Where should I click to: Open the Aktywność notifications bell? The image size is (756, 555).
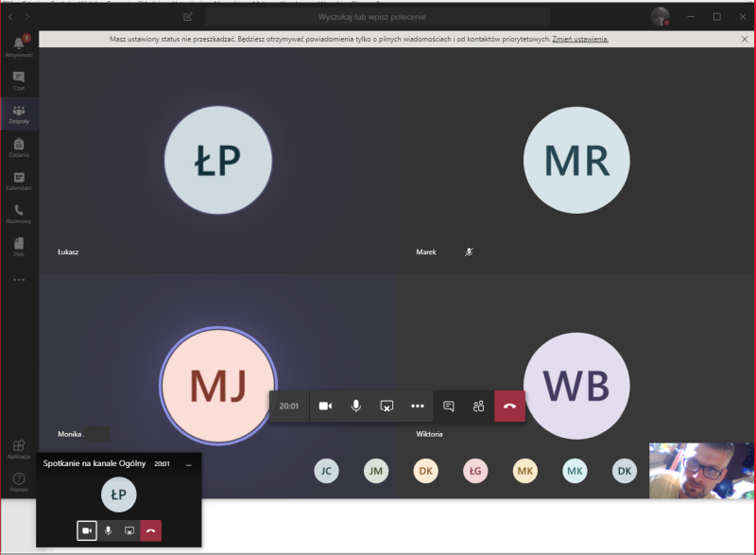click(x=19, y=46)
